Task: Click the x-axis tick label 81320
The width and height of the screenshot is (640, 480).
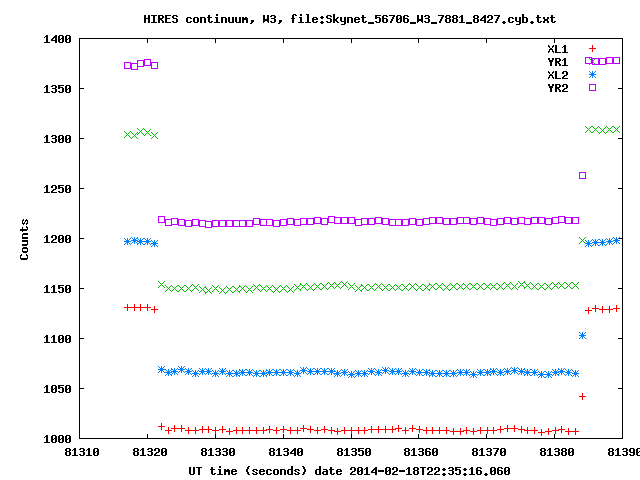Action: (x=150, y=452)
